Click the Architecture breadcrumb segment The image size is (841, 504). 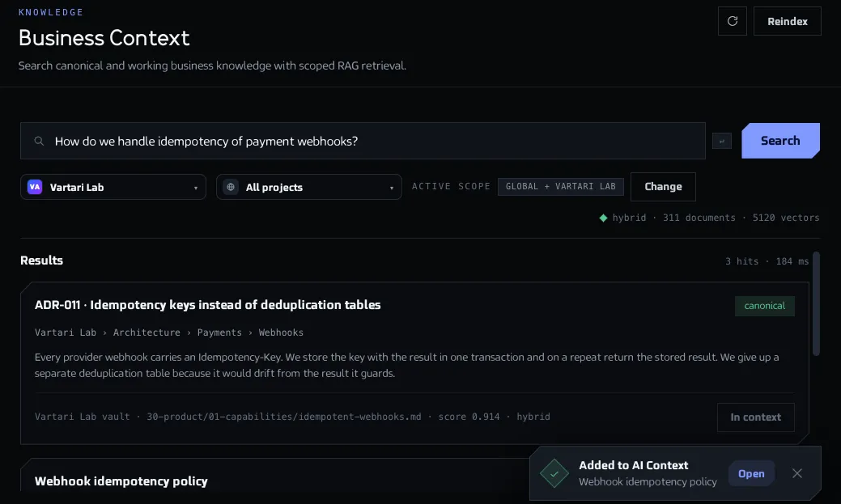[x=147, y=332]
